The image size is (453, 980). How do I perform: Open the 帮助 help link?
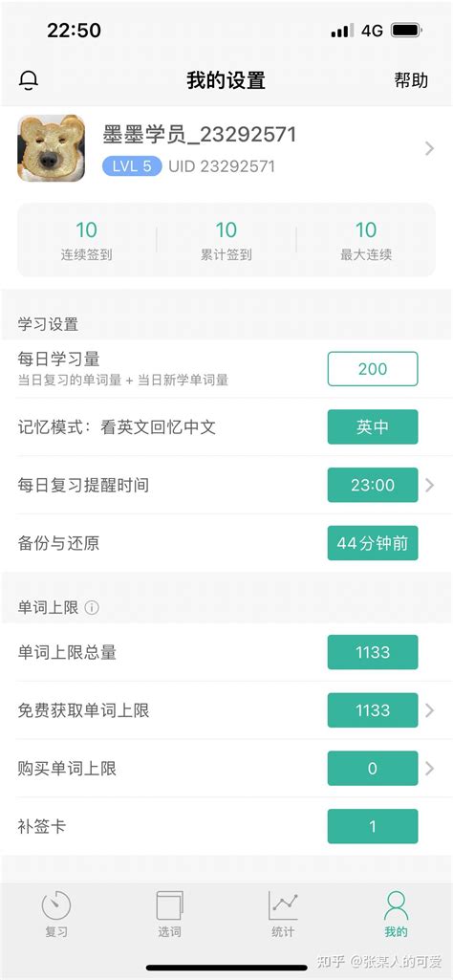411,80
